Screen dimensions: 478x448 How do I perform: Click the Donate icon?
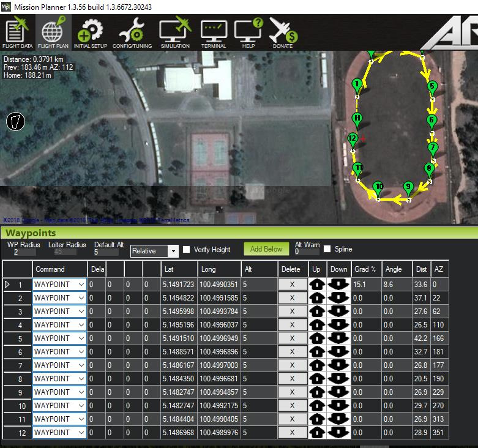click(x=283, y=33)
